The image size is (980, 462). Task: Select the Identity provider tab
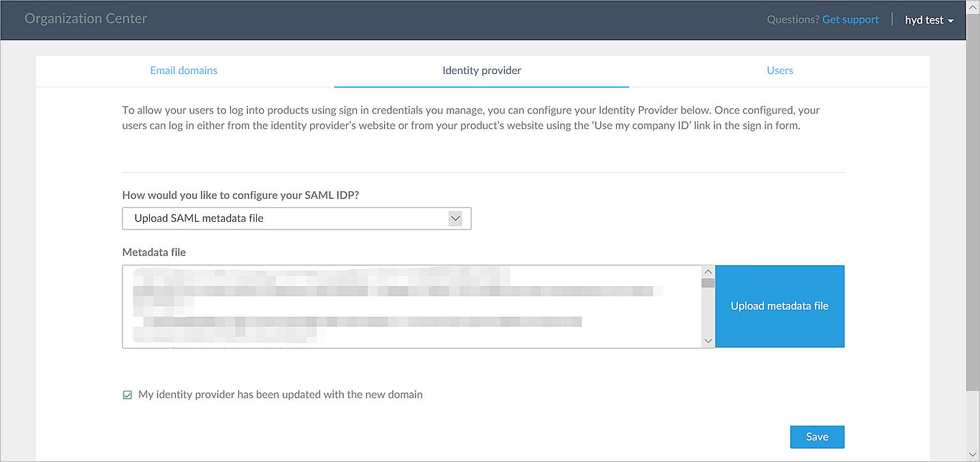pyautogui.click(x=482, y=71)
